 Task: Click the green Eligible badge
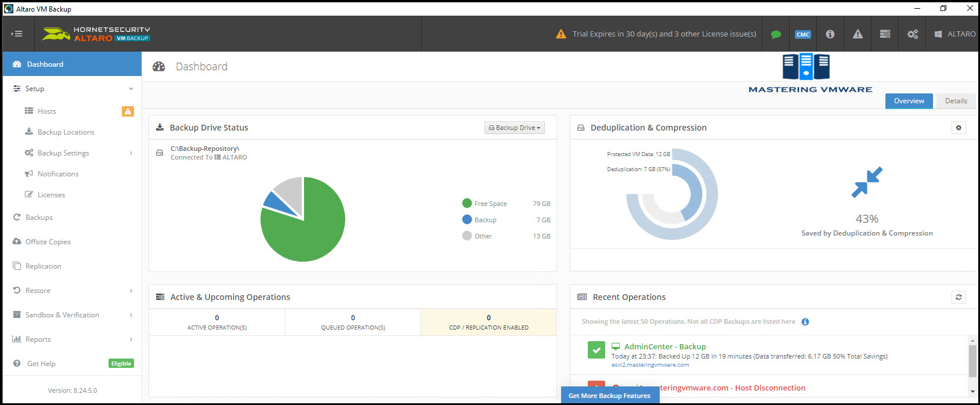tap(121, 364)
